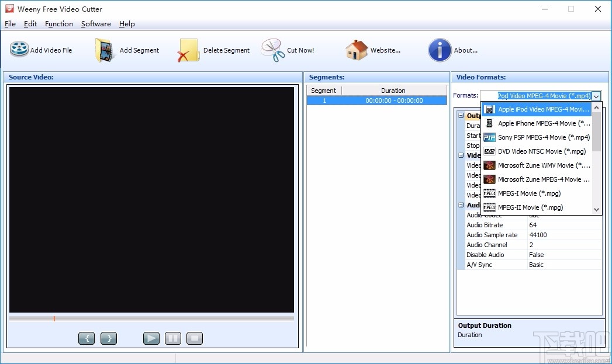This screenshot has width=612, height=364.
Task: Choose Apple iPhone MPEG-4 Movie format
Action: click(537, 123)
